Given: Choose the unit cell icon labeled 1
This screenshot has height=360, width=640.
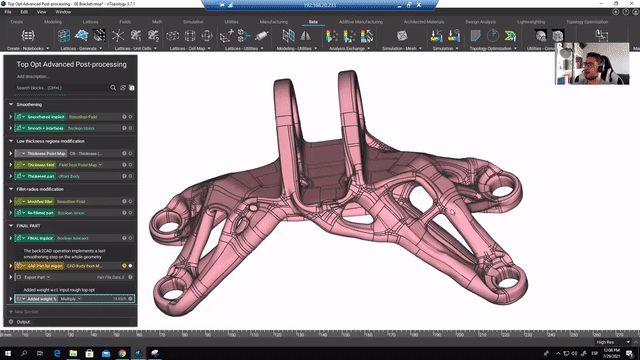Looking at the screenshot, I should pyautogui.click(x=136, y=36).
